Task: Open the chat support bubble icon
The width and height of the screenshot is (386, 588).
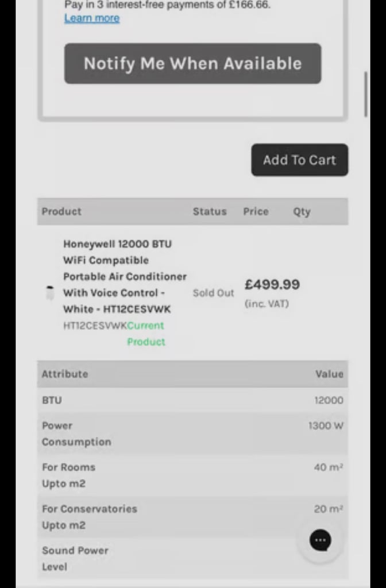Action: pos(320,540)
